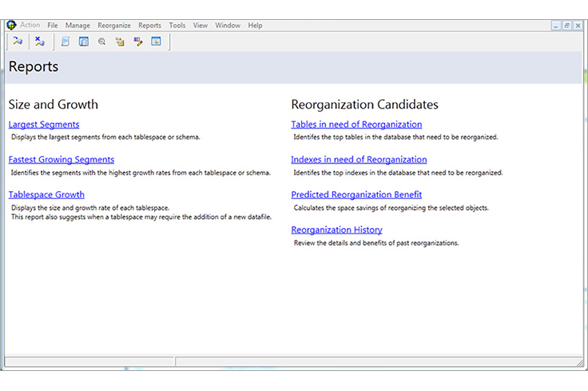Screen dimensions: 588x391
Task: Minimize the inner document window
Action: (x=556, y=26)
